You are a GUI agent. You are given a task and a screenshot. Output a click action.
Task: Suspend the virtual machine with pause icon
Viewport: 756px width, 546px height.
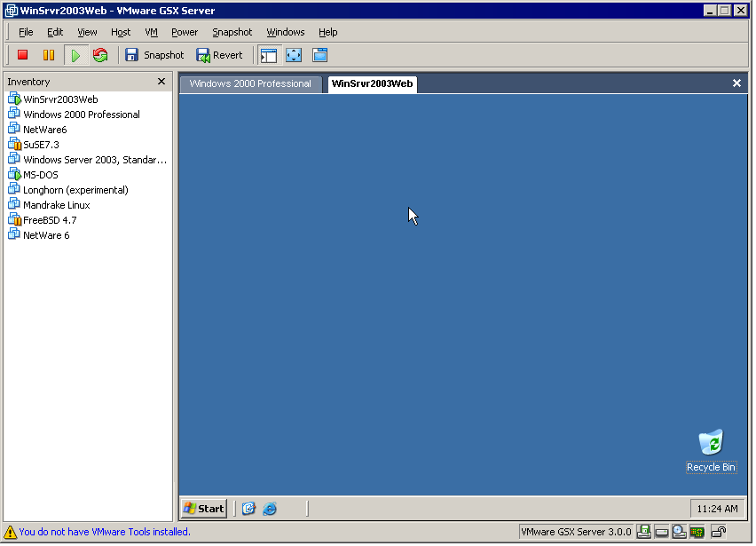click(x=49, y=55)
